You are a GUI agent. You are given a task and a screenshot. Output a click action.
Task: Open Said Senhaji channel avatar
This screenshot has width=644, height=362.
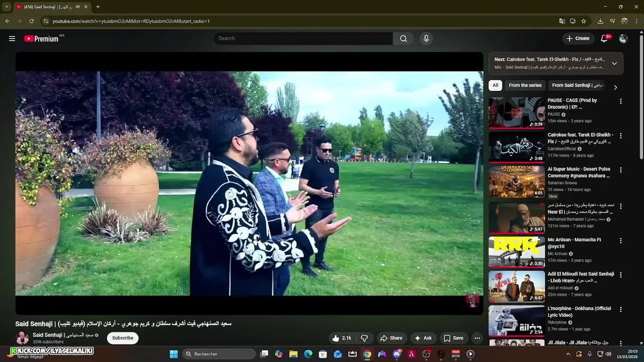pos(22,338)
